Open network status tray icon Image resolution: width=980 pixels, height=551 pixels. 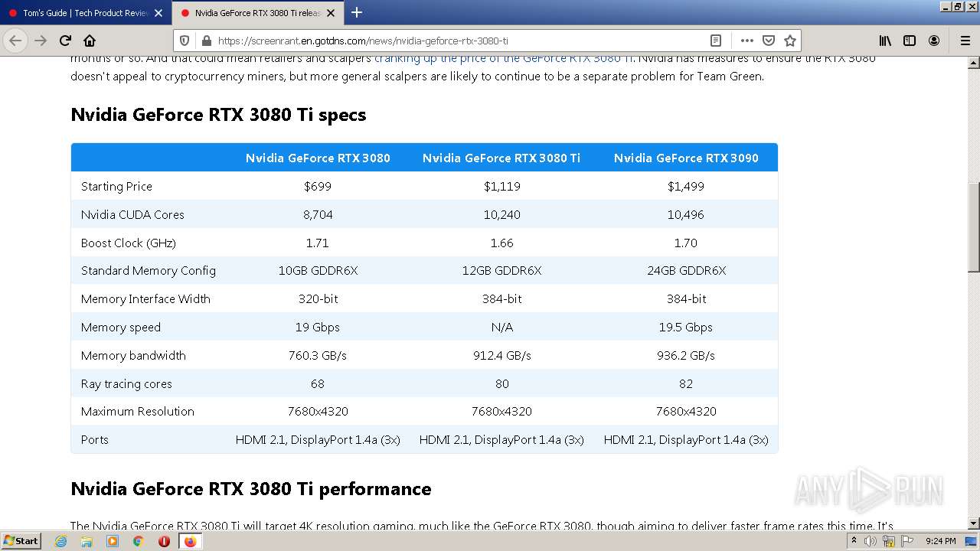coord(889,541)
